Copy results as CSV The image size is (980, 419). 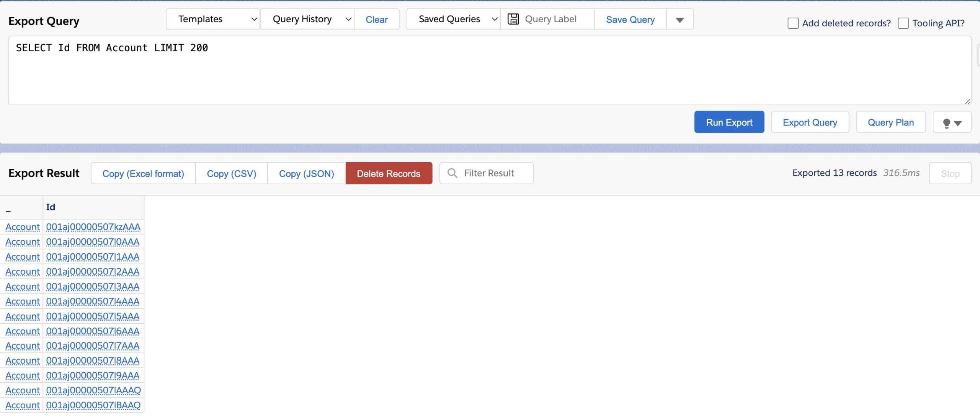231,173
